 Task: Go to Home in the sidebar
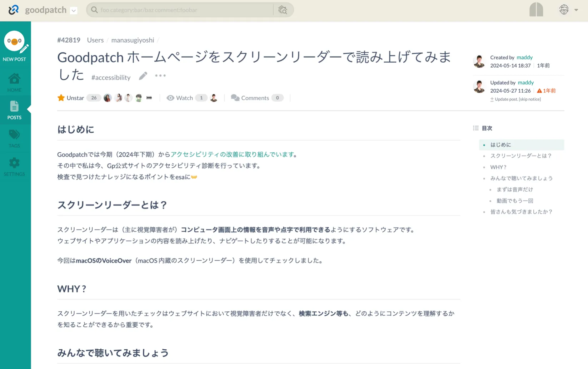click(14, 83)
